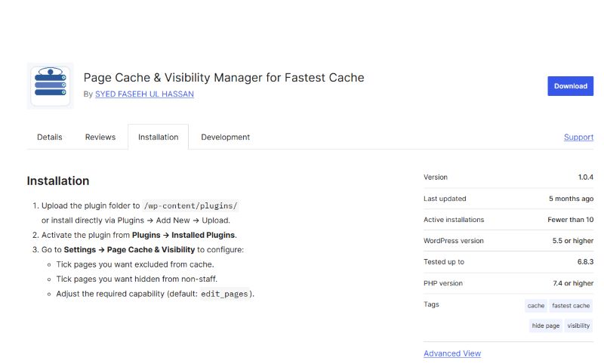The width and height of the screenshot is (604, 364).
Task: Open the "visibility" tag
Action: click(578, 325)
